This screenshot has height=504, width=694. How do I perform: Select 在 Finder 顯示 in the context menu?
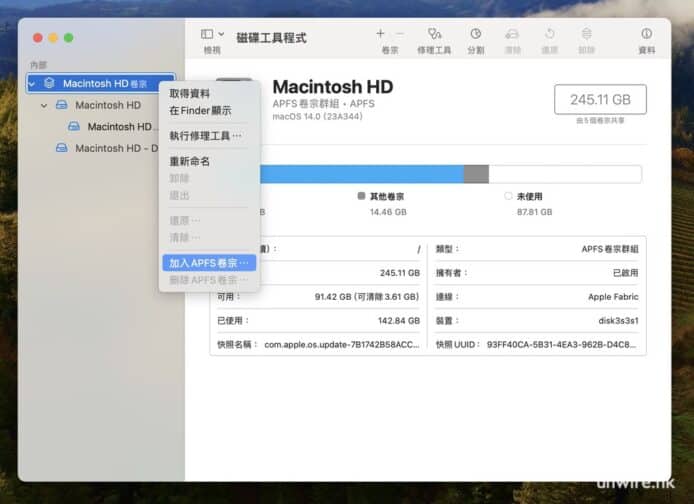(200, 110)
